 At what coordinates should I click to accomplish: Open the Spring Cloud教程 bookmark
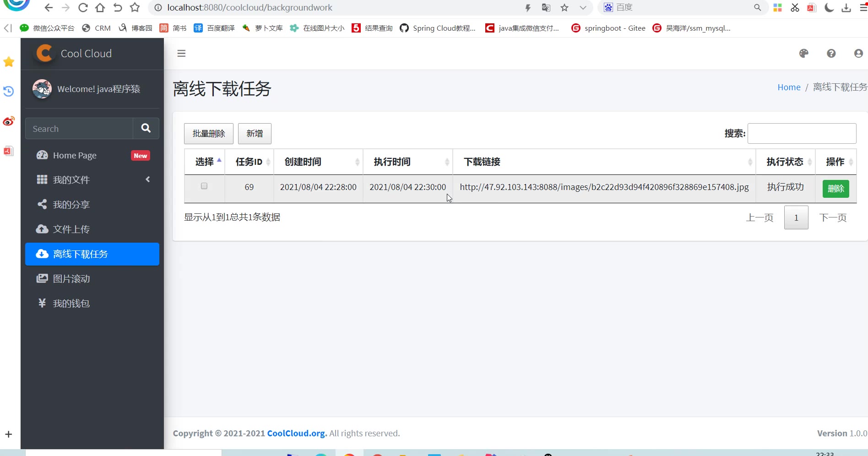click(438, 28)
